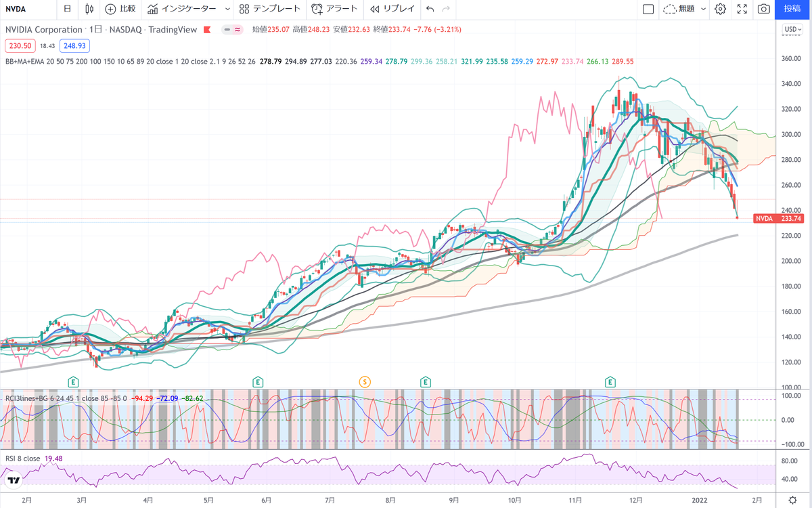Start bar replay mode
Viewport: 812px width, 508px height.
pyautogui.click(x=392, y=9)
